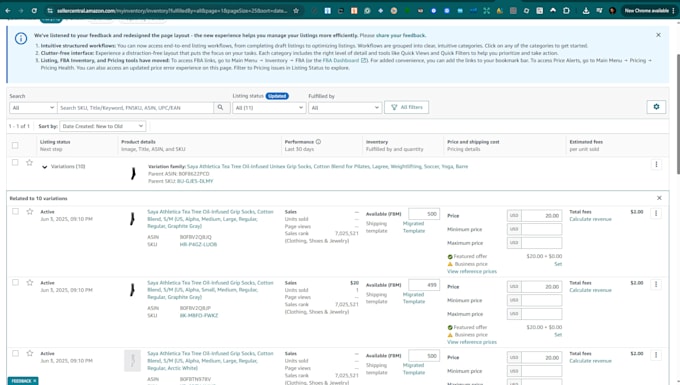The image size is (680, 385).
Task: Reload the page with the refresh icon
Action: [x=34, y=10]
